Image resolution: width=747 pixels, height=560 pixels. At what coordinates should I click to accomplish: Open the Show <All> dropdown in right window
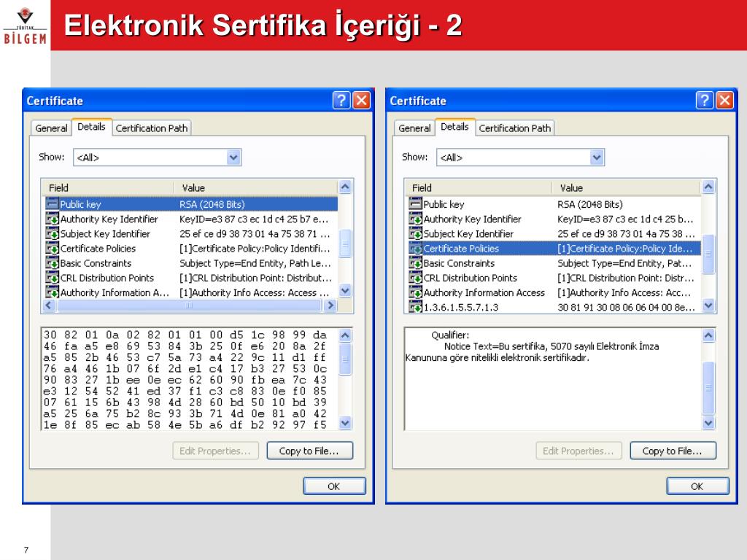point(597,157)
